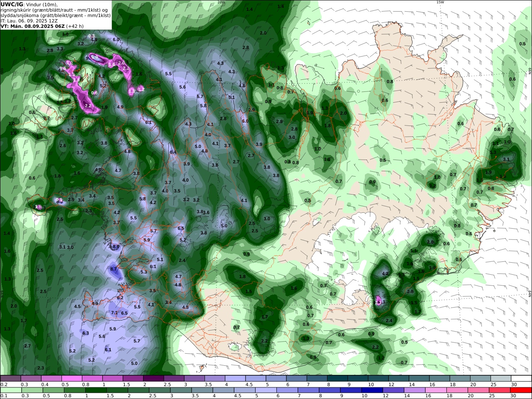The height and width of the screenshot is (399, 532).
Task: Pick the light pink swatch between 16 and 18 in the bottom legend
Action: pyautogui.click(x=436, y=390)
